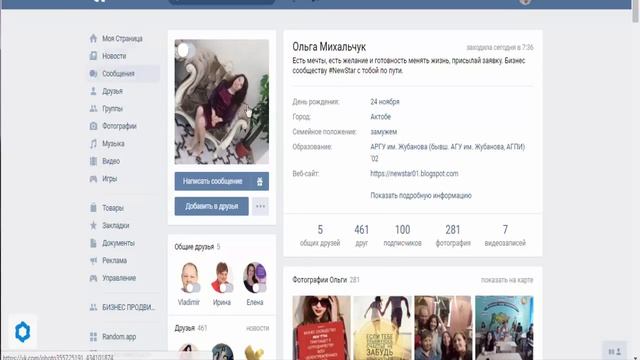Open mutual friend Ирина's avatar
This screenshot has width=640, height=360.
pos(222,278)
